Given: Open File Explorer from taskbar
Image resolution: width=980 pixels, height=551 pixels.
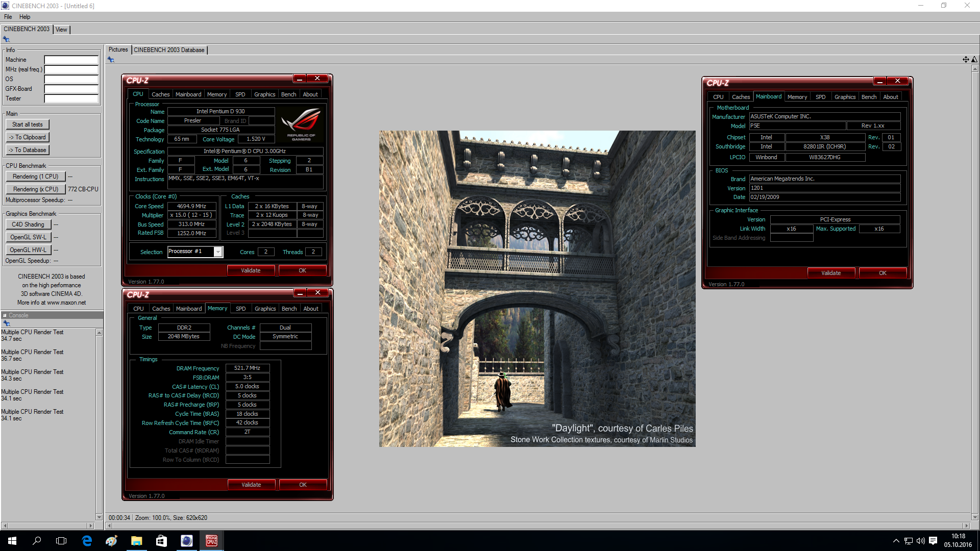Looking at the screenshot, I should (x=136, y=541).
